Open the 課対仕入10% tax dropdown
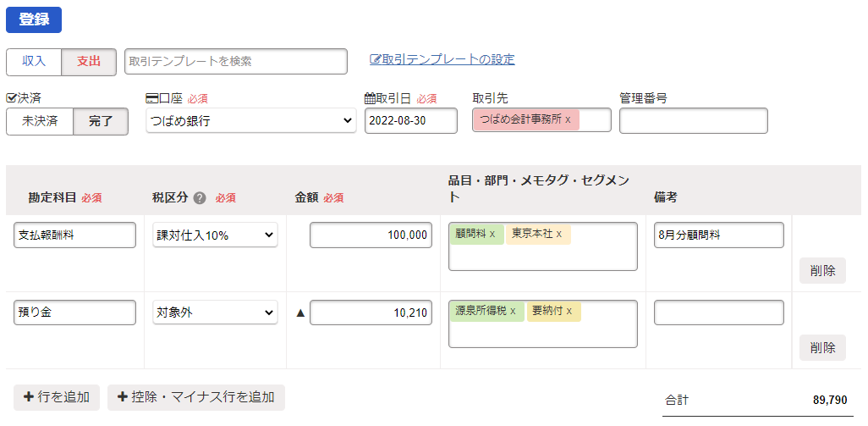 pos(216,235)
